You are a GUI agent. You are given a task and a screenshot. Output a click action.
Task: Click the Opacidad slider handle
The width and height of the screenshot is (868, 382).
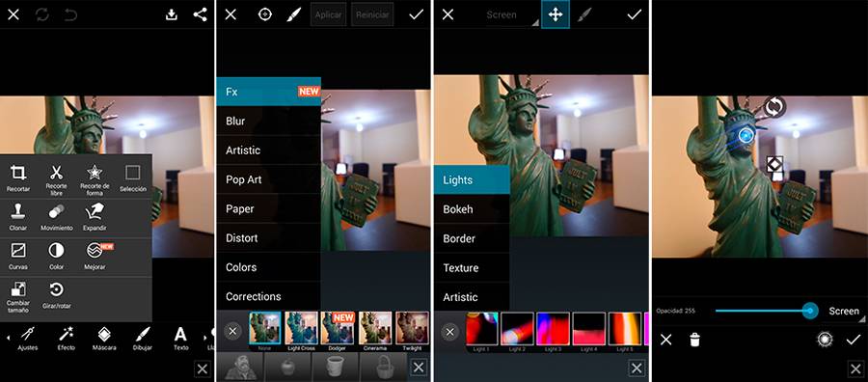coord(810,311)
